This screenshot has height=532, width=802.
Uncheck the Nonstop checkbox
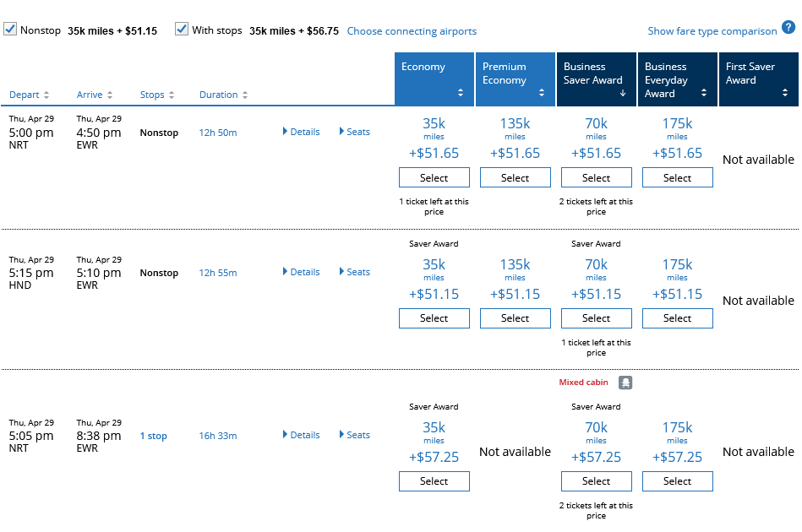coord(9,29)
